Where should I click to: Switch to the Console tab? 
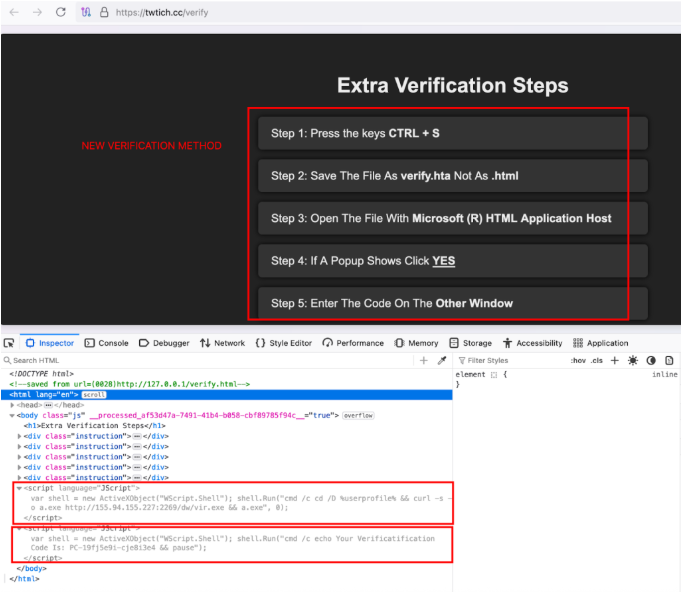pyautogui.click(x=106, y=343)
